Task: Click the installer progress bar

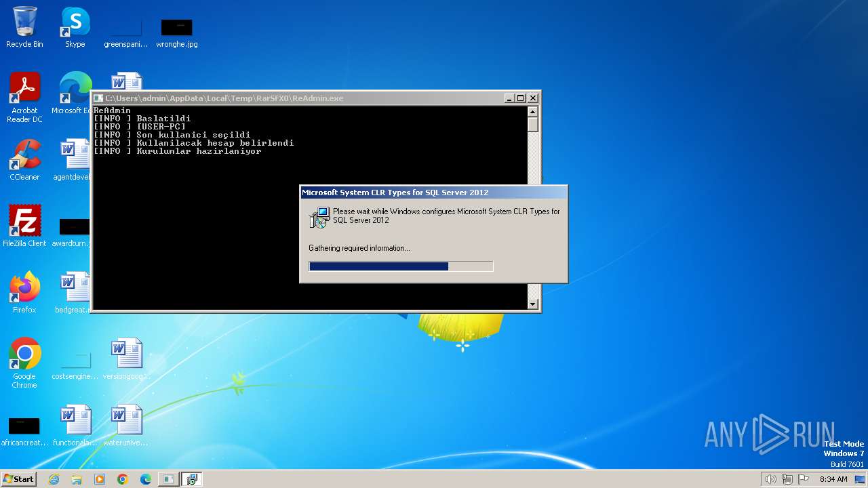Action: pos(401,266)
